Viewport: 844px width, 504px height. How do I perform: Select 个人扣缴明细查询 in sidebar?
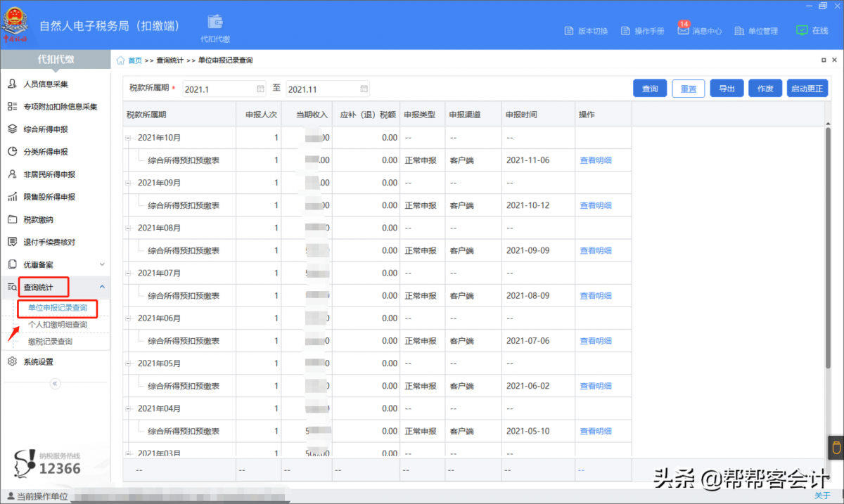pyautogui.click(x=57, y=325)
